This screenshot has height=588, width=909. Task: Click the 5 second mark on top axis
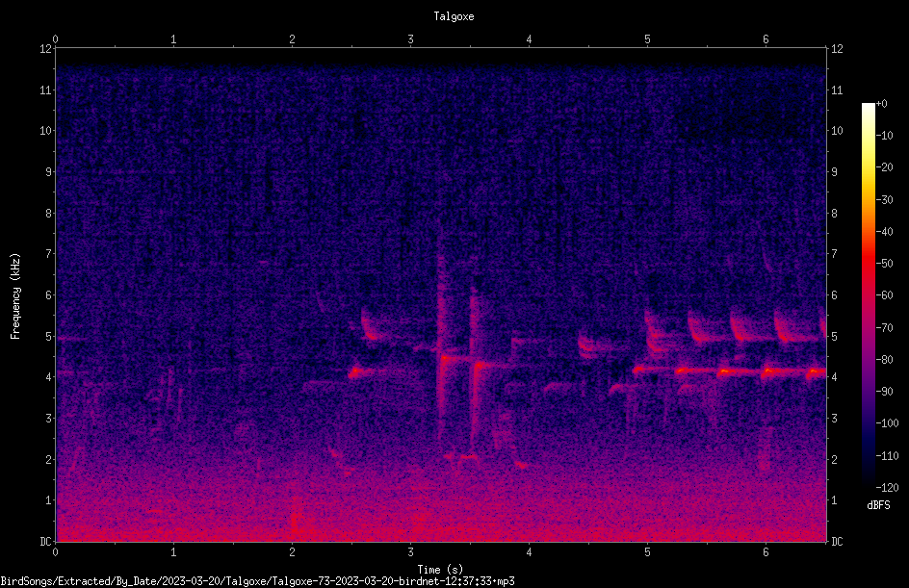click(647, 39)
